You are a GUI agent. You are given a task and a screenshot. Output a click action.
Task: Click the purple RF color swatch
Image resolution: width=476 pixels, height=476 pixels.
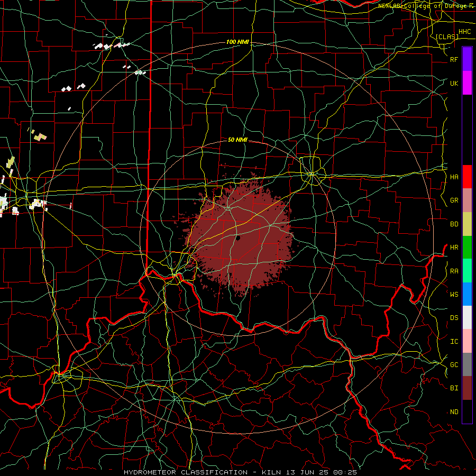(x=467, y=59)
